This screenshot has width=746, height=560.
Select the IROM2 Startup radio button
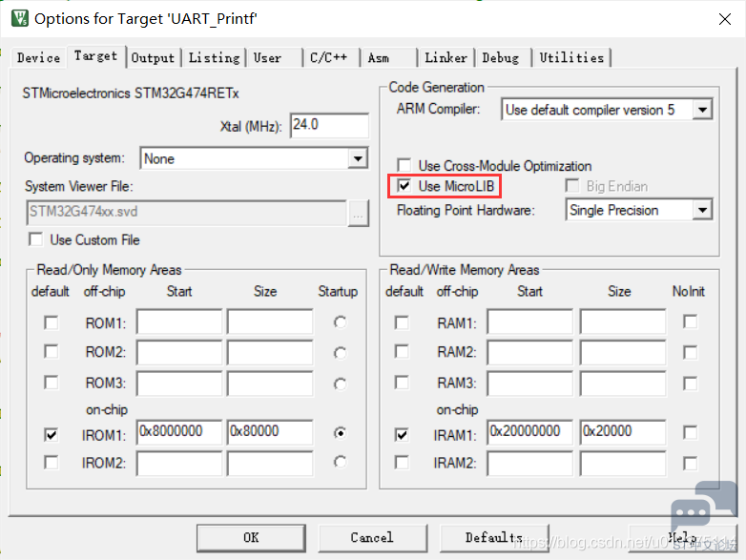point(340,462)
